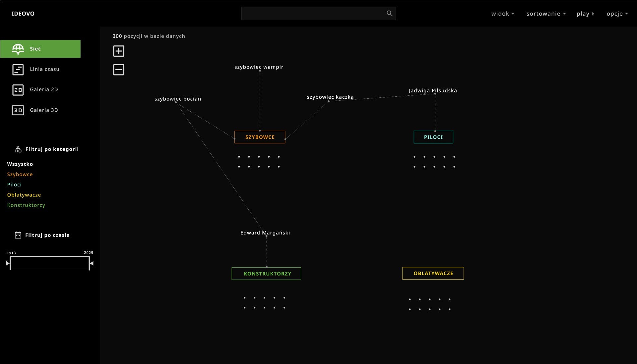This screenshot has height=364, width=637.
Task: Start playback via the play menu
Action: coord(585,14)
